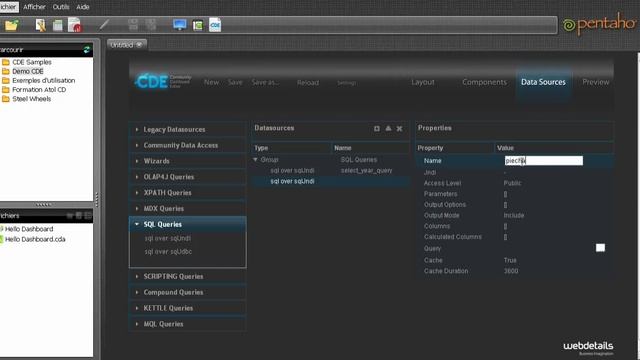Click New in CDE toolbar

pyautogui.click(x=211, y=82)
